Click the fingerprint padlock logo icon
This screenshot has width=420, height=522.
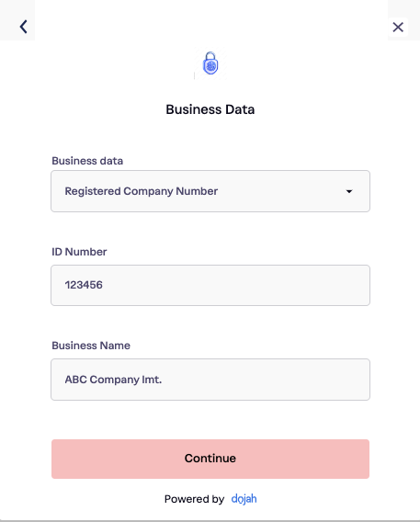pos(210,63)
